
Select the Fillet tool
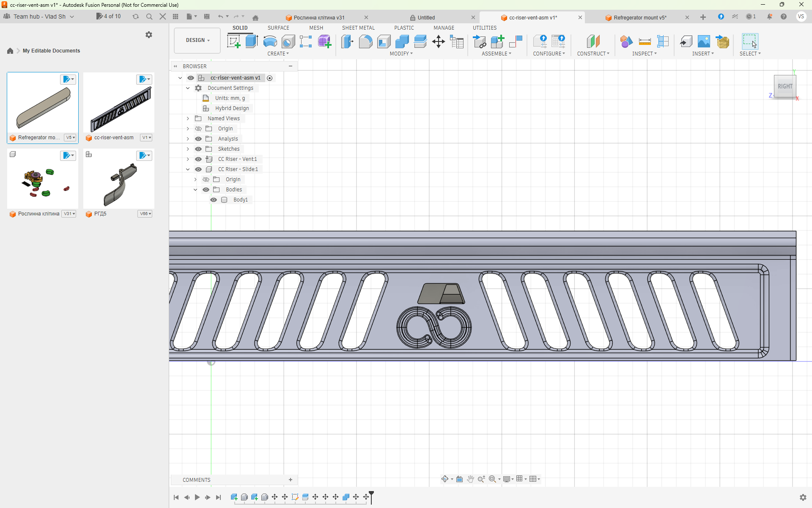point(365,41)
